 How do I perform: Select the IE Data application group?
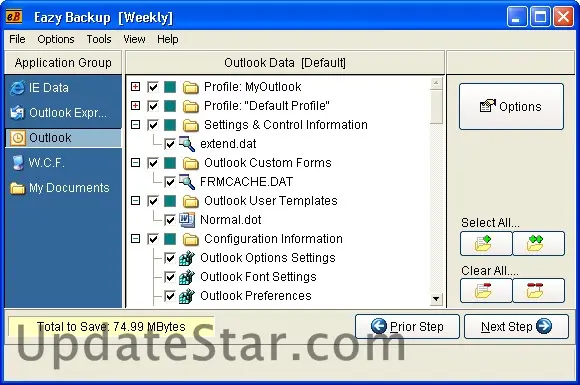pos(63,88)
